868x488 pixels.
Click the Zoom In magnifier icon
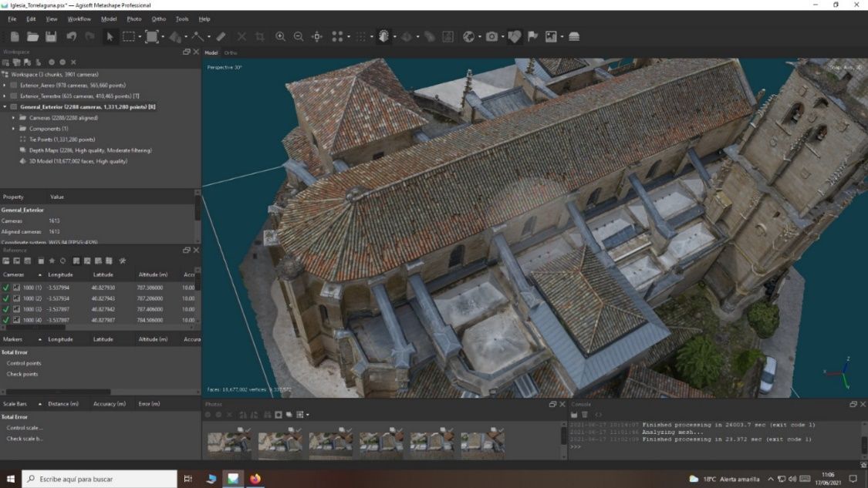point(280,36)
